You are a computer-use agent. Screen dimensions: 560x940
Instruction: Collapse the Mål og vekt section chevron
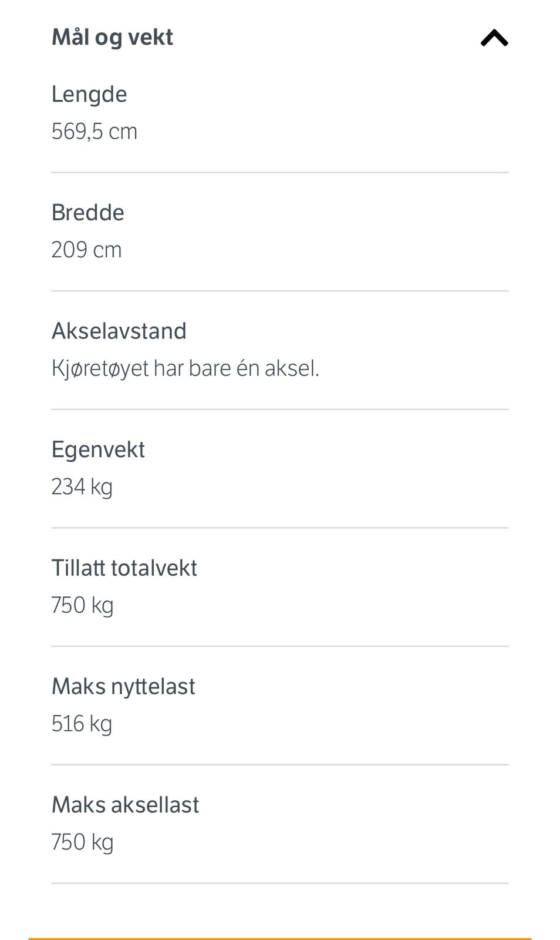click(494, 38)
